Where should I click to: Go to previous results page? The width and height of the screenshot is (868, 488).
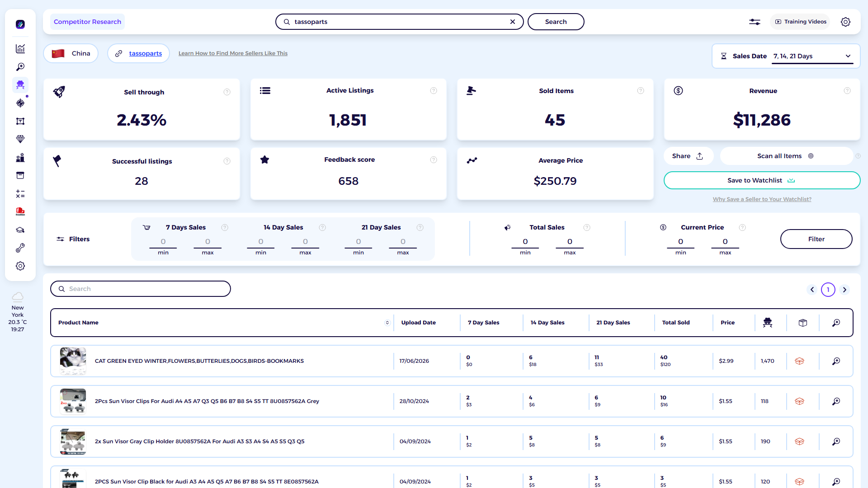click(x=812, y=290)
